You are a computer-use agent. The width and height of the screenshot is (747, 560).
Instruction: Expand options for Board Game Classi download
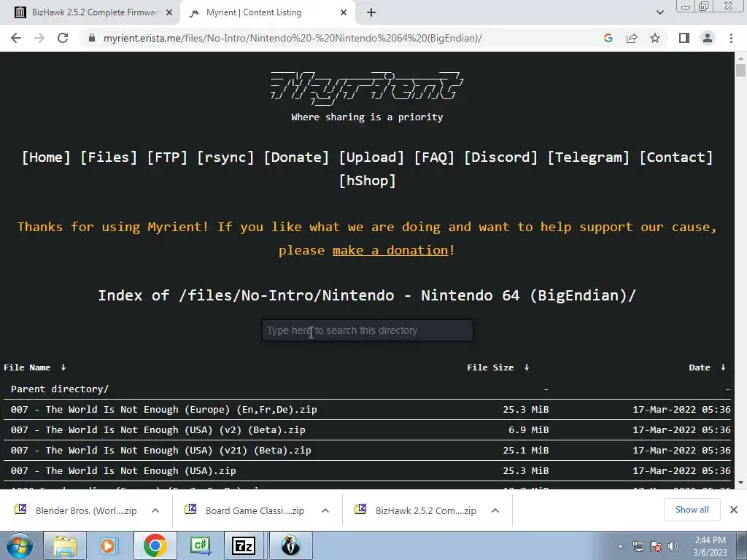(x=325, y=510)
